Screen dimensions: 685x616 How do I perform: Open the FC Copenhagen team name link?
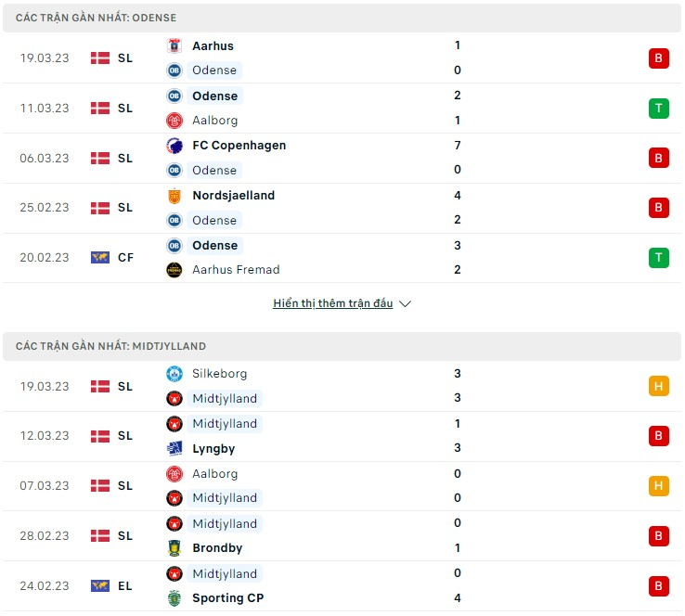pos(239,146)
